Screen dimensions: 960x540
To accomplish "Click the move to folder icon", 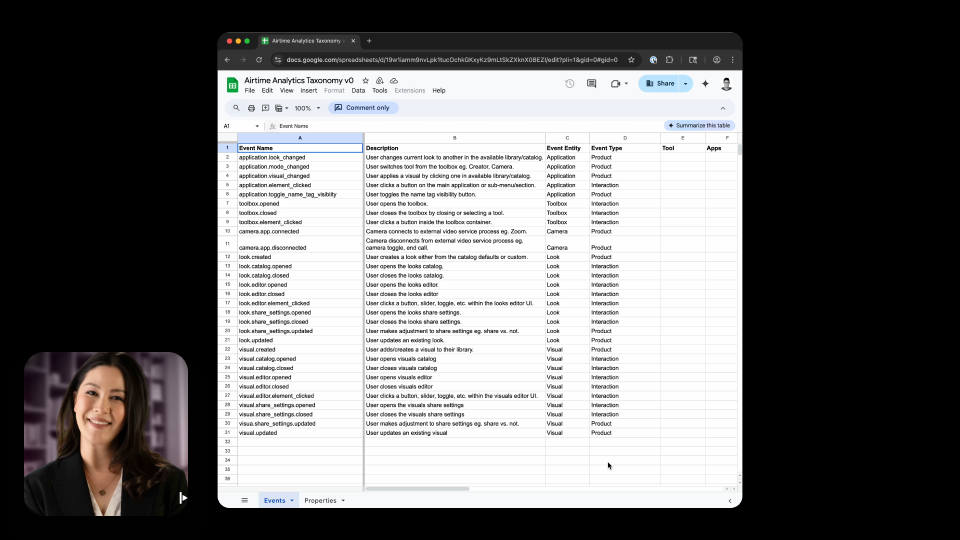I will [x=379, y=80].
